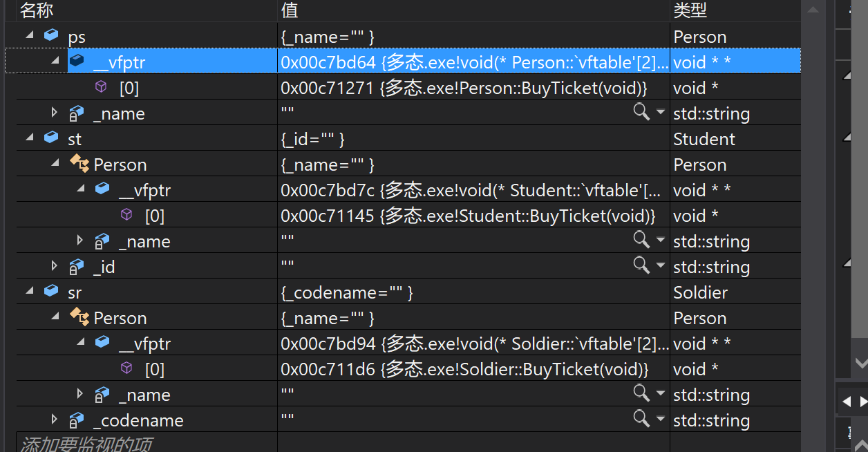Click the 值 column header
868x452 pixels.
pyautogui.click(x=473, y=10)
